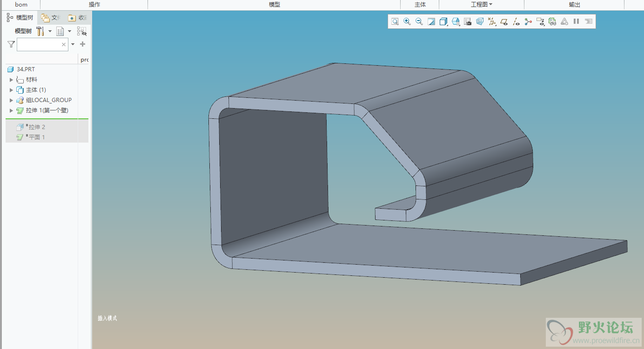Expand the 材料 tree node
This screenshot has width=644, height=349.
[12, 80]
